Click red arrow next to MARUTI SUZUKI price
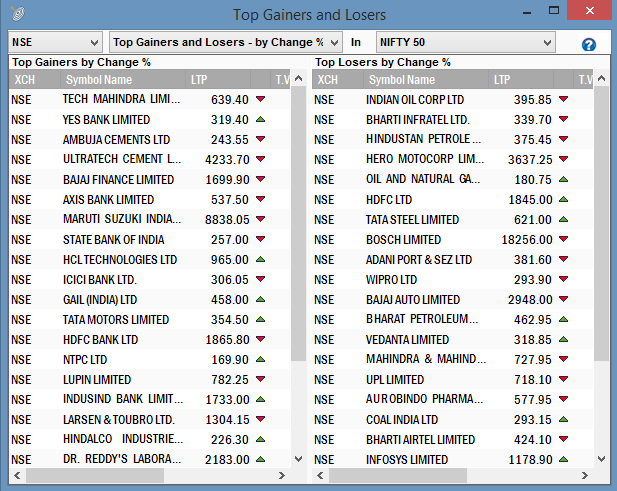Screen dimensions: 617x491 [x=260, y=220]
